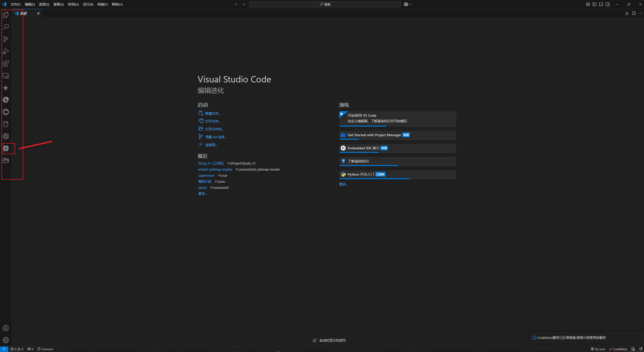The image size is (644, 352).
Task: Open the 转到(G) menu
Action: tap(73, 4)
